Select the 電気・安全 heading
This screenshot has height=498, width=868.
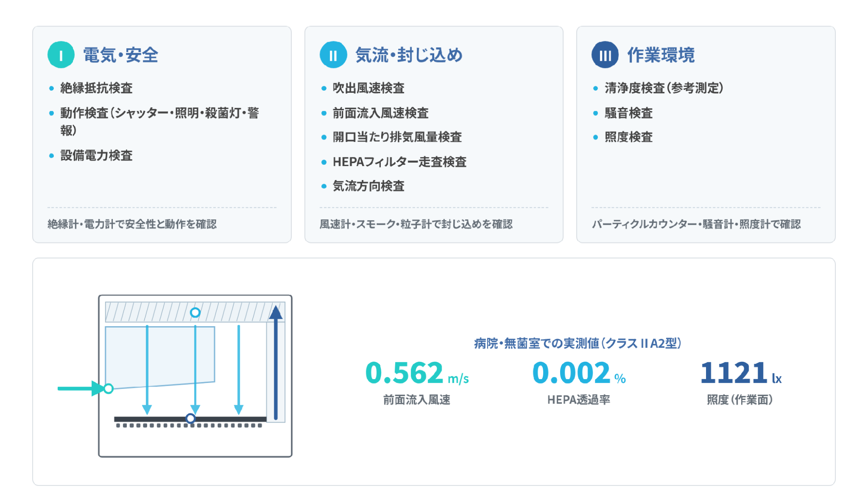[x=121, y=55]
